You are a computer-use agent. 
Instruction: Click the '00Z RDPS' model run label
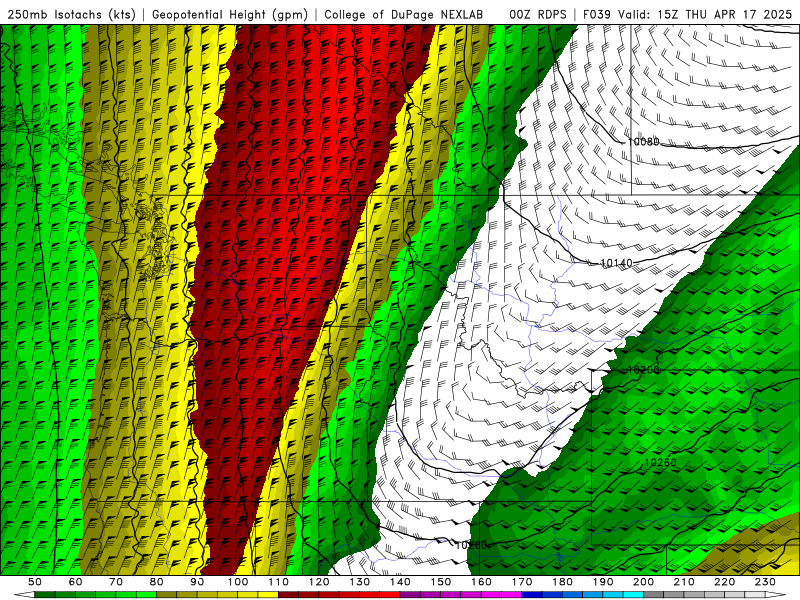click(537, 14)
